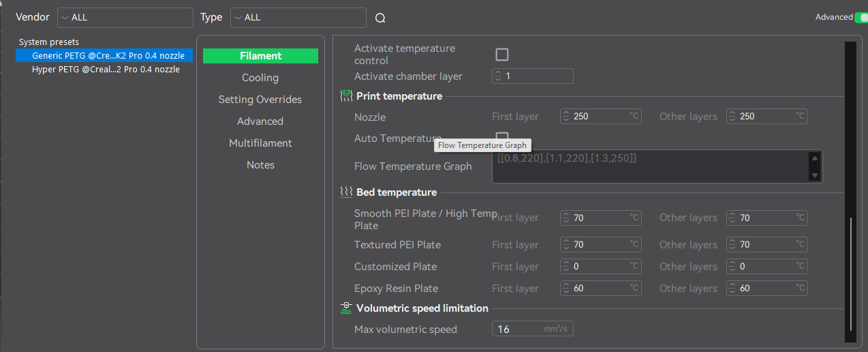Enable Activate temperature control checkbox

tap(502, 55)
